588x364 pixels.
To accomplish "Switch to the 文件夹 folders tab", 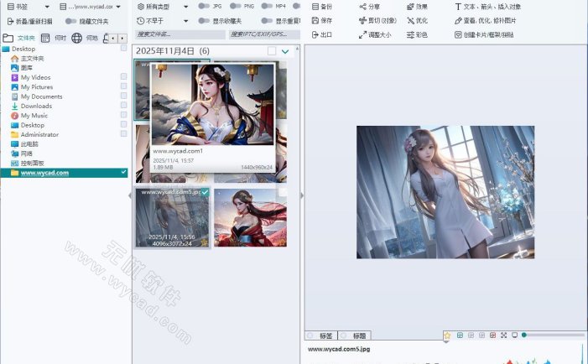I will 18,38.
